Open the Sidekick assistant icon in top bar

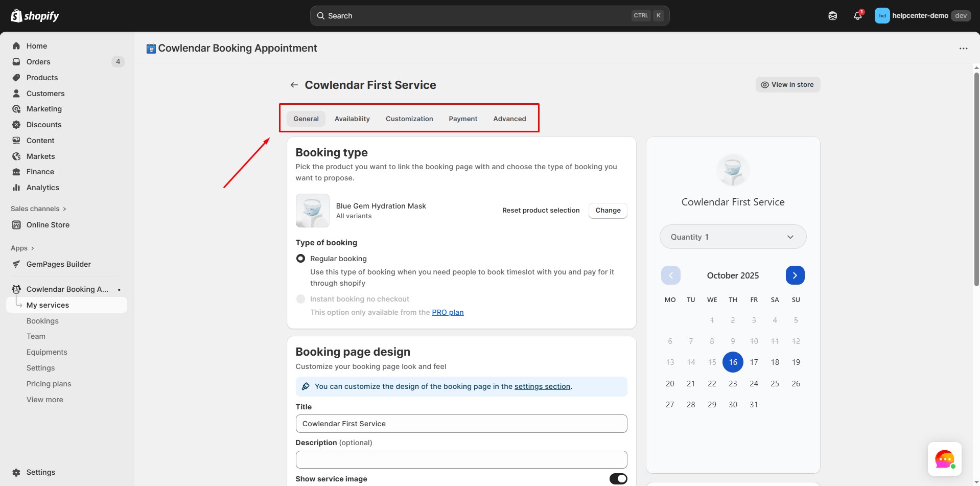(832, 16)
